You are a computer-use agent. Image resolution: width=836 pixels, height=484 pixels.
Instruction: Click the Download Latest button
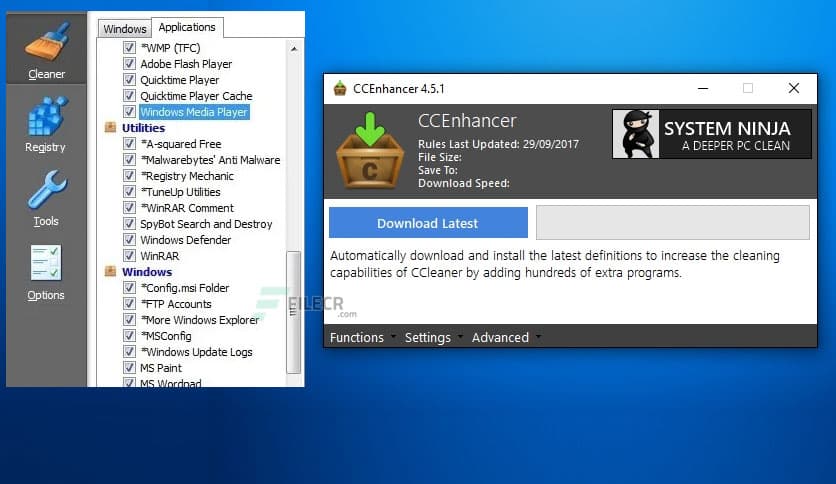[x=428, y=223]
